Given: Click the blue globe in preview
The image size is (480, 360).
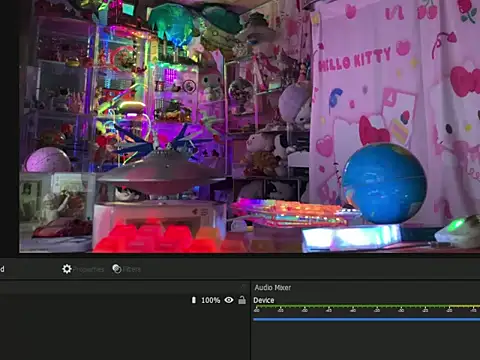Looking at the screenshot, I should (384, 183).
